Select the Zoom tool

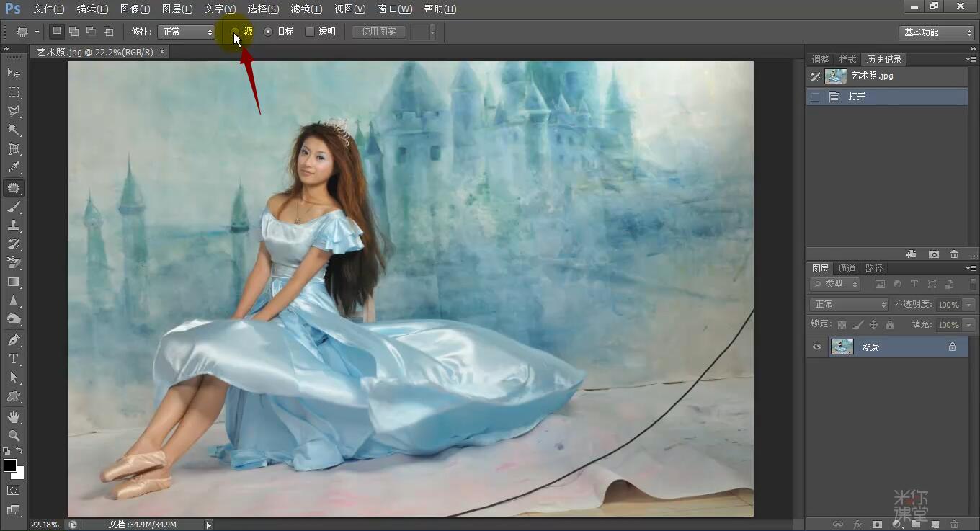(14, 435)
